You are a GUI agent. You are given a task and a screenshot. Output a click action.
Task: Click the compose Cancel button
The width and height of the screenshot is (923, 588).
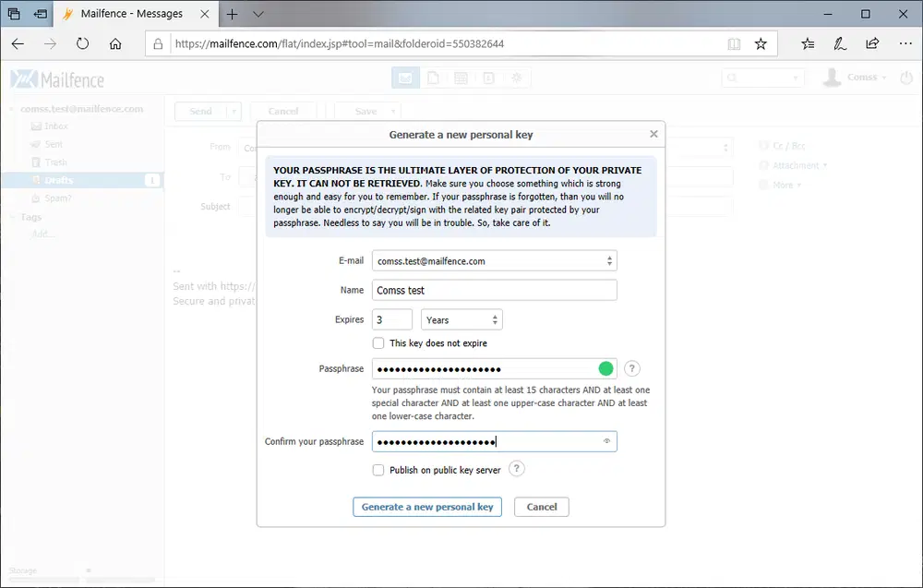click(x=283, y=112)
